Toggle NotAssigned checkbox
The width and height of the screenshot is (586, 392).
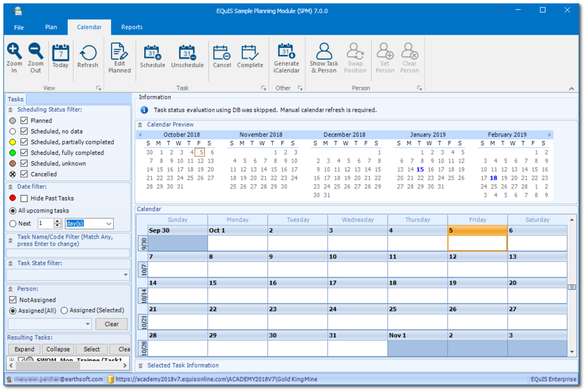coord(13,300)
